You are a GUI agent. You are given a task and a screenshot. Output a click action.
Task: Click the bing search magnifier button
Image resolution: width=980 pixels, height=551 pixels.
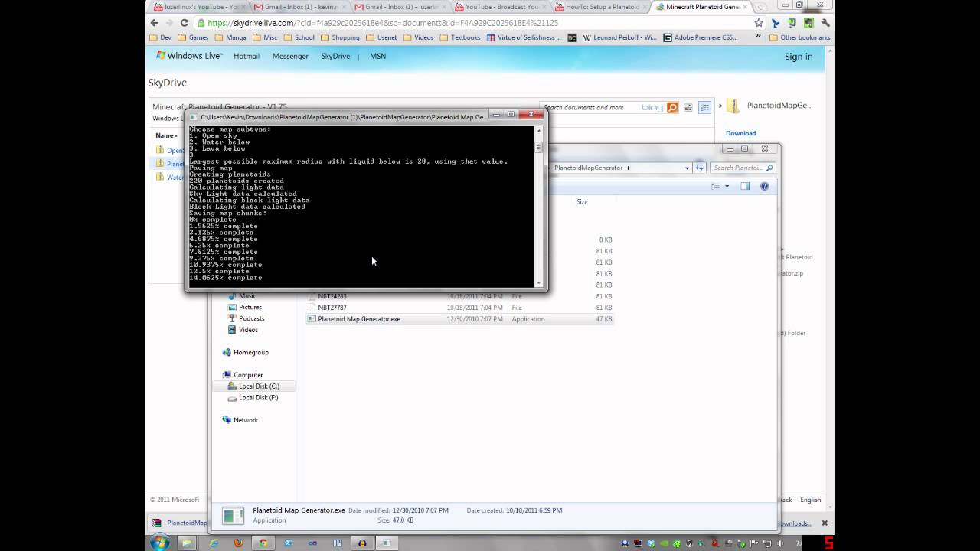point(672,108)
